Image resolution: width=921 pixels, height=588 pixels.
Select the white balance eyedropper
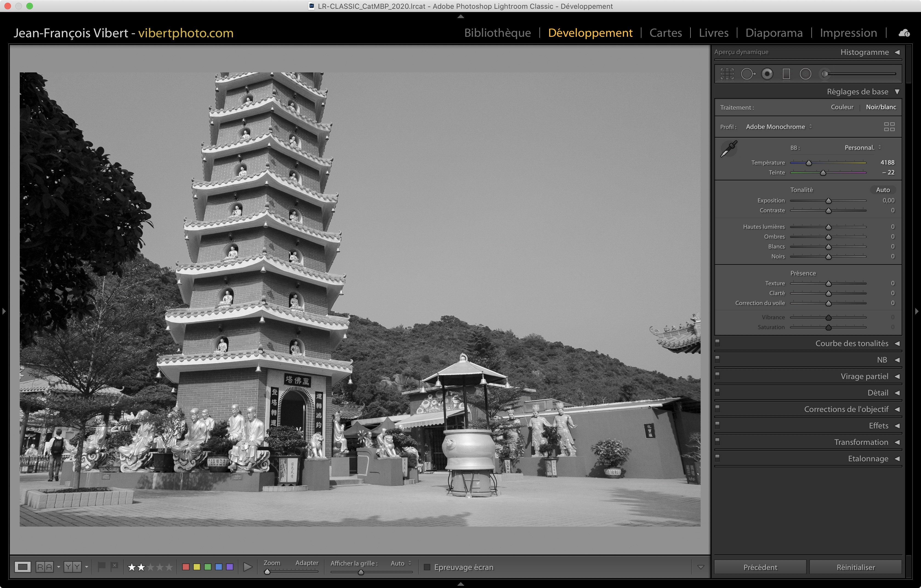tap(729, 149)
